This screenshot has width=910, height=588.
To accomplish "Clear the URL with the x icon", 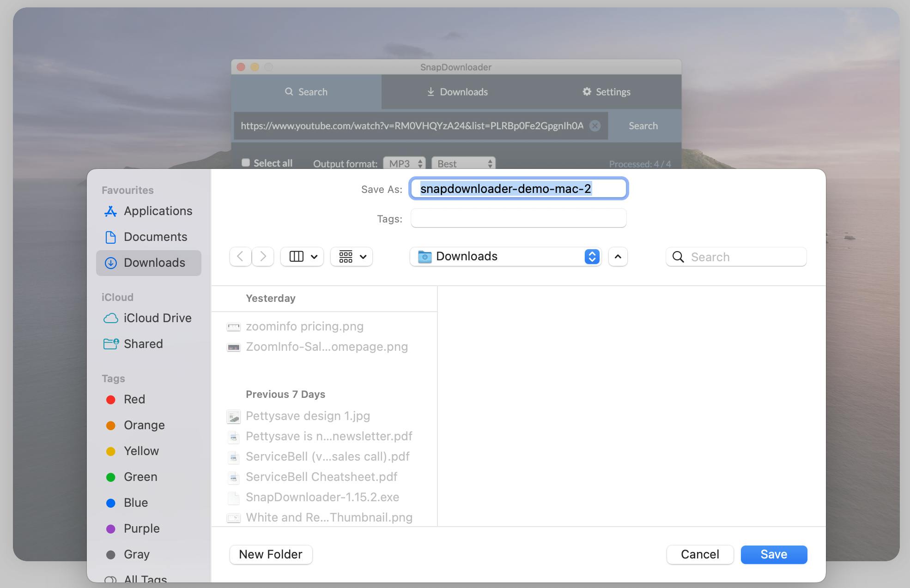I will [595, 126].
